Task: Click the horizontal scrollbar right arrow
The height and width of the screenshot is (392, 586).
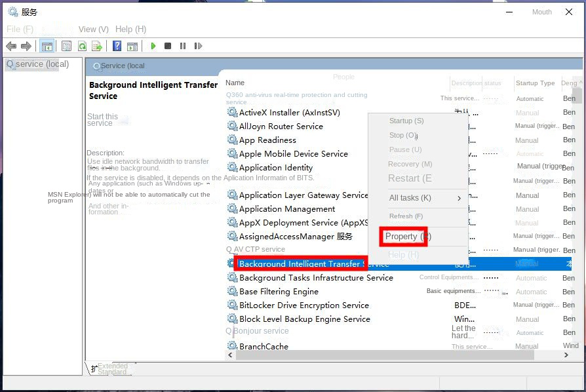Action: click(566, 355)
